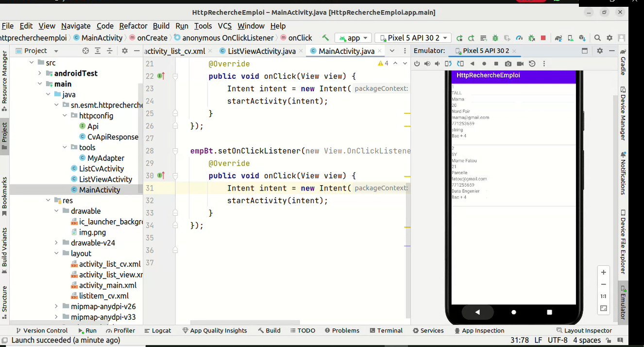Stop the running app with red square
The height and width of the screenshot is (347, 644).
(543, 38)
